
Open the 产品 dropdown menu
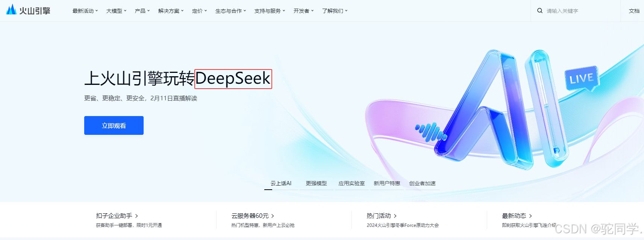click(x=142, y=11)
